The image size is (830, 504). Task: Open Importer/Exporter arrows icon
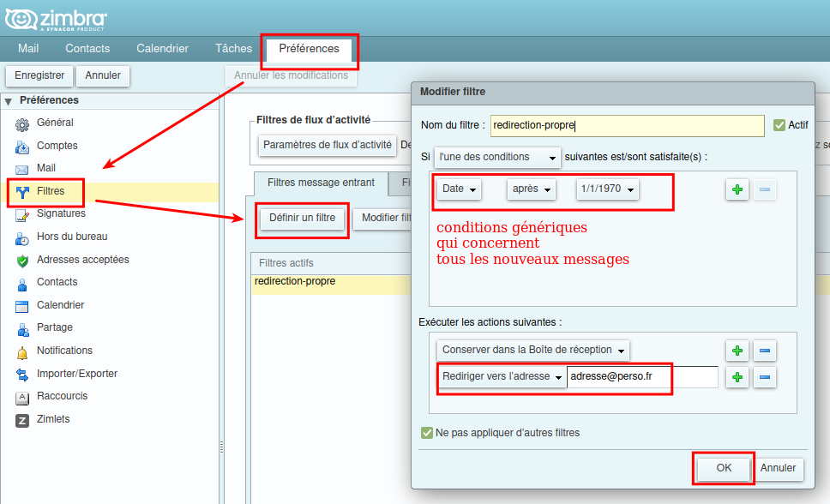tap(22, 375)
